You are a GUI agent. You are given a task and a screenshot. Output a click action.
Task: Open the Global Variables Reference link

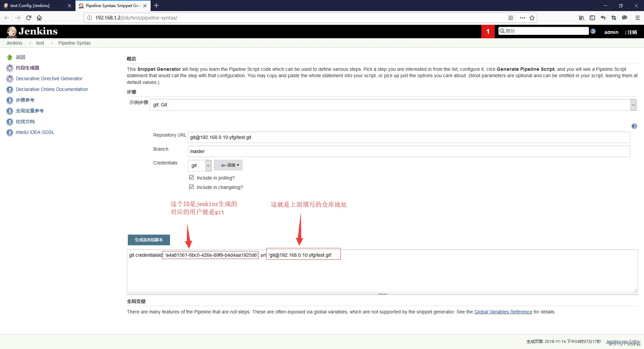(x=503, y=312)
